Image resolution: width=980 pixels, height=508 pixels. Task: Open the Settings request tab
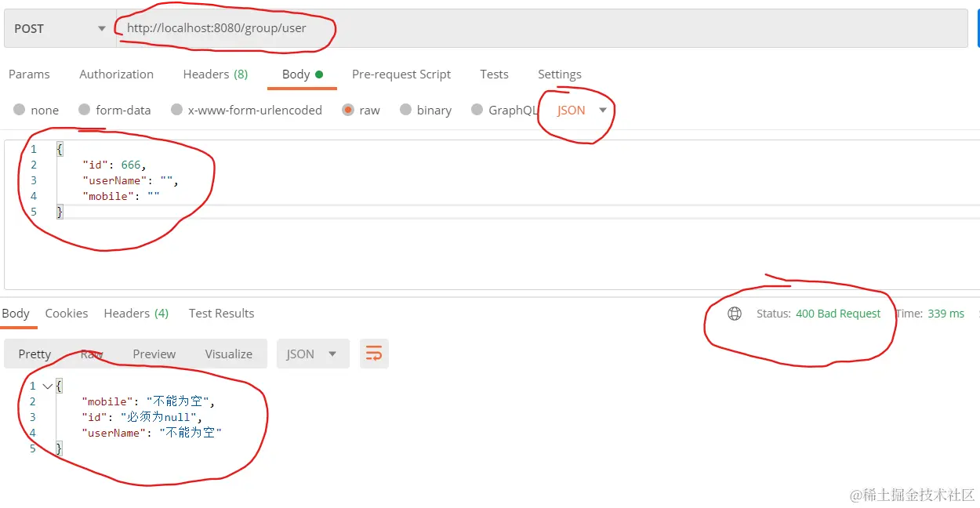(560, 74)
